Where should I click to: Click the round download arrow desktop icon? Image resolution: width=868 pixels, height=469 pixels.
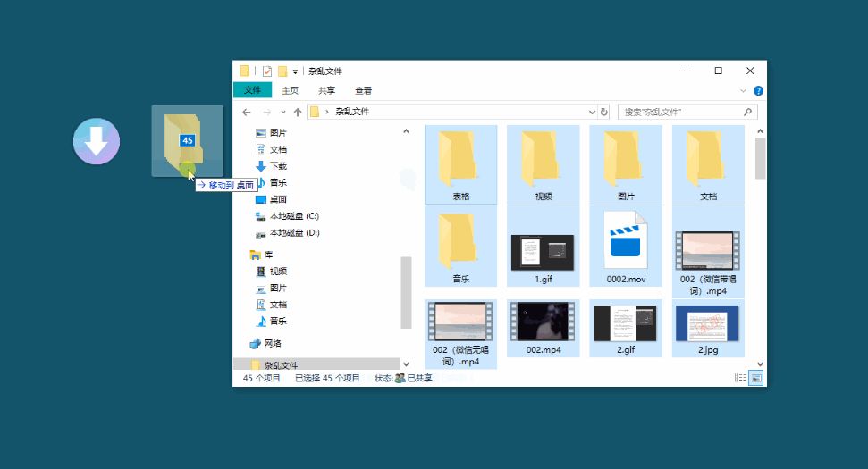pos(97,141)
